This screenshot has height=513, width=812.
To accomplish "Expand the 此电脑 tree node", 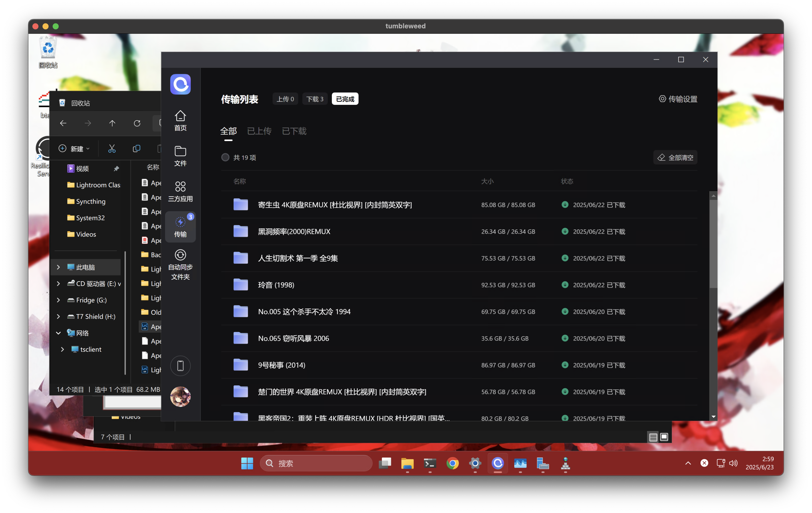I will (x=58, y=267).
